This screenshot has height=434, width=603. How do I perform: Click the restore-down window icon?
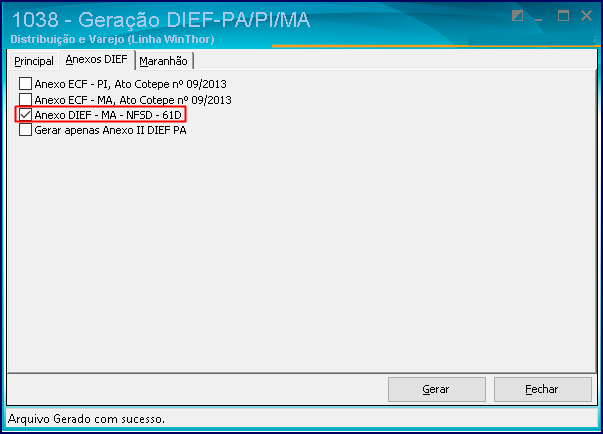tap(518, 16)
